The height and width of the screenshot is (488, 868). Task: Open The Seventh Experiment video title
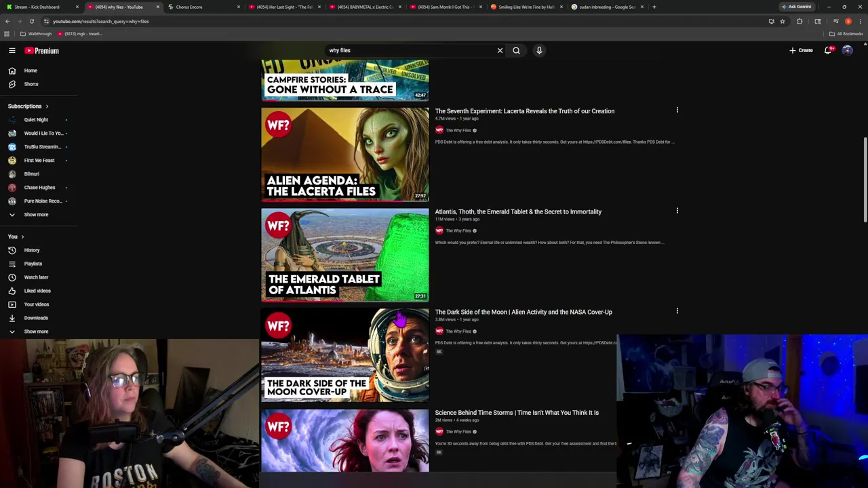pyautogui.click(x=524, y=111)
